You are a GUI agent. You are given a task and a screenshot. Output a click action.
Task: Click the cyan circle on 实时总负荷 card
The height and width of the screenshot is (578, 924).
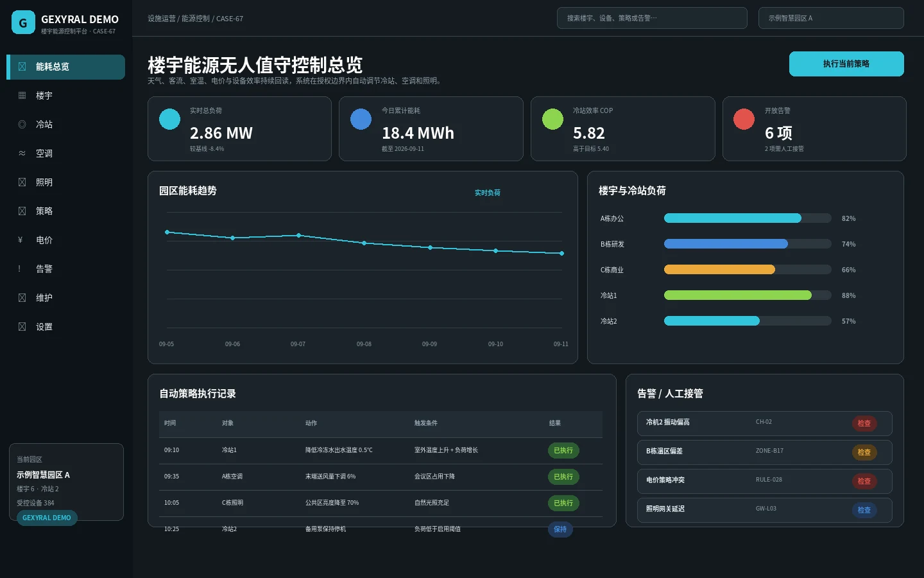(x=169, y=119)
